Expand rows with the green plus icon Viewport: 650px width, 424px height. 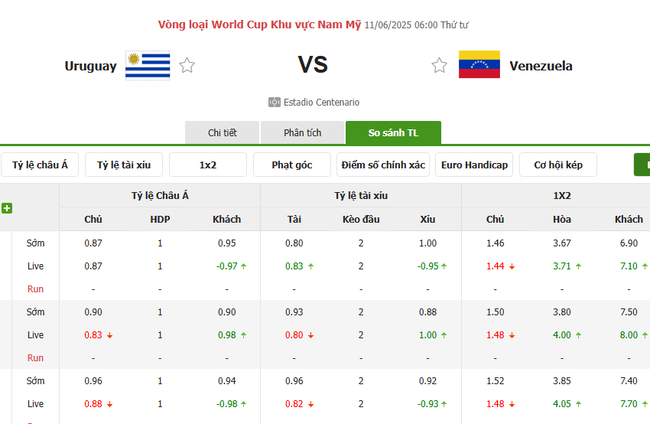7,208
